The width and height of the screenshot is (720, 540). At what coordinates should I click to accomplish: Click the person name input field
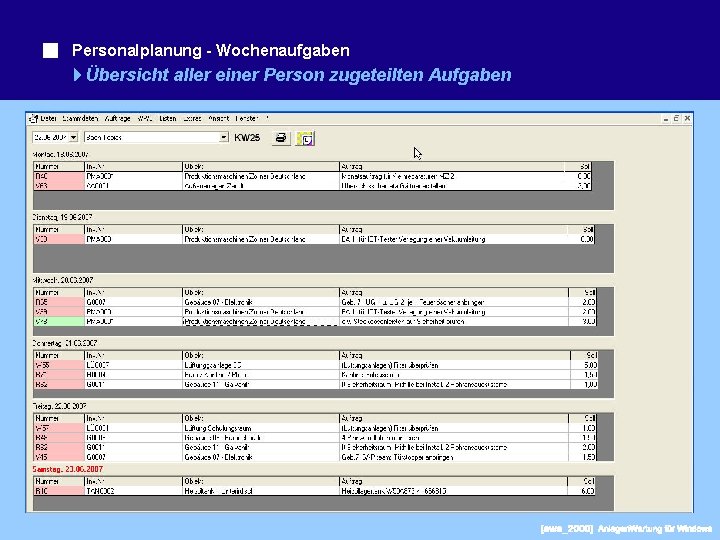(152, 137)
